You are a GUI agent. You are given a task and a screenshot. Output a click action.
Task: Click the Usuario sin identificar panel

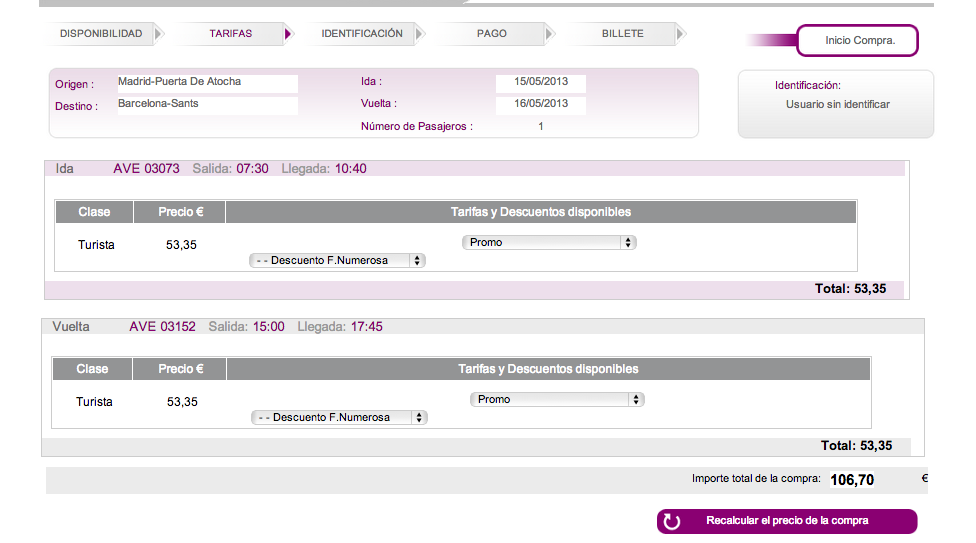836,104
